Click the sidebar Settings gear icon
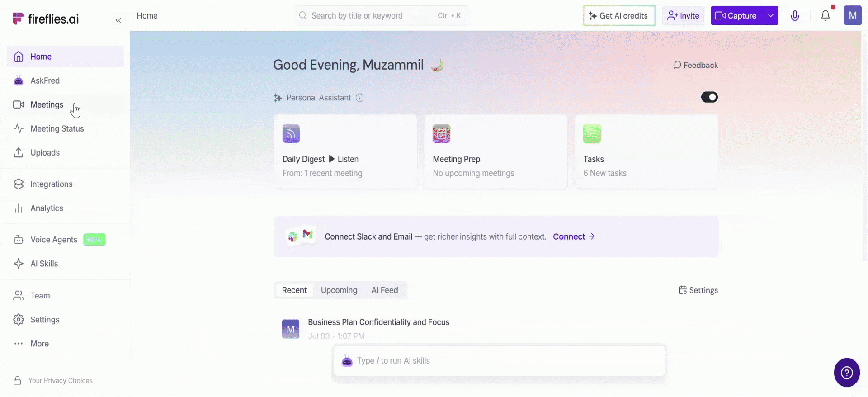 point(19,320)
